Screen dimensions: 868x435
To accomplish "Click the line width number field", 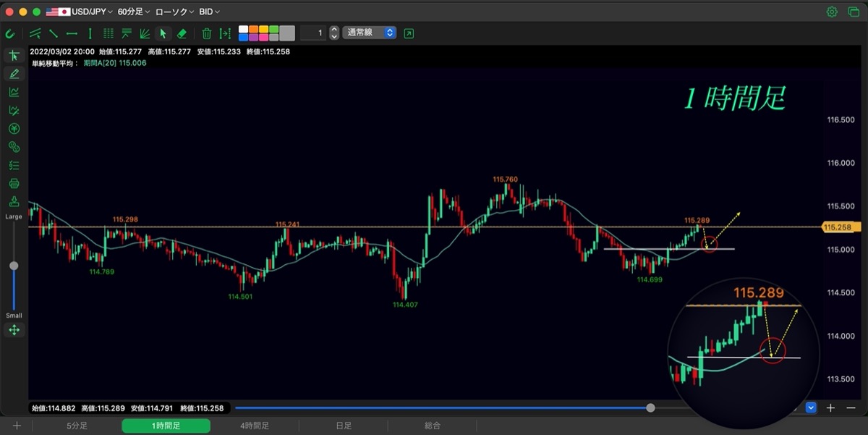I will point(313,33).
